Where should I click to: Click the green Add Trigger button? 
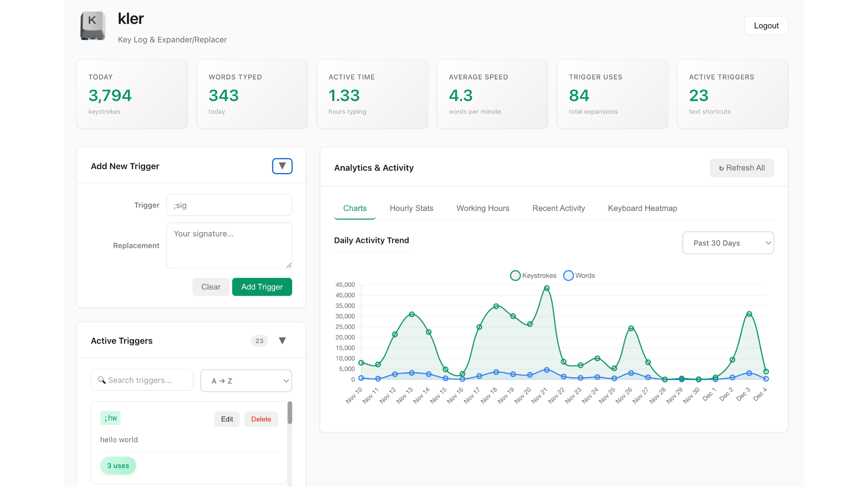[x=262, y=287]
